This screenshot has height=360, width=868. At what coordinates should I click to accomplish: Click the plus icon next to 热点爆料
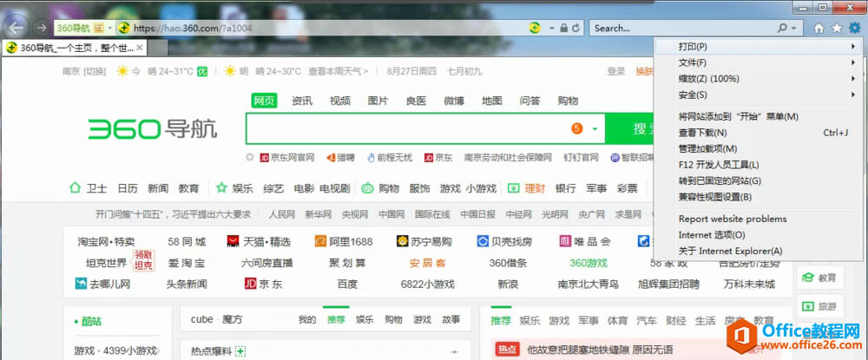click(x=240, y=350)
